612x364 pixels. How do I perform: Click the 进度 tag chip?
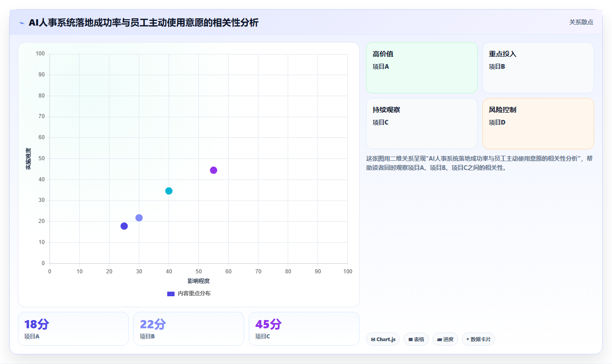(445, 339)
